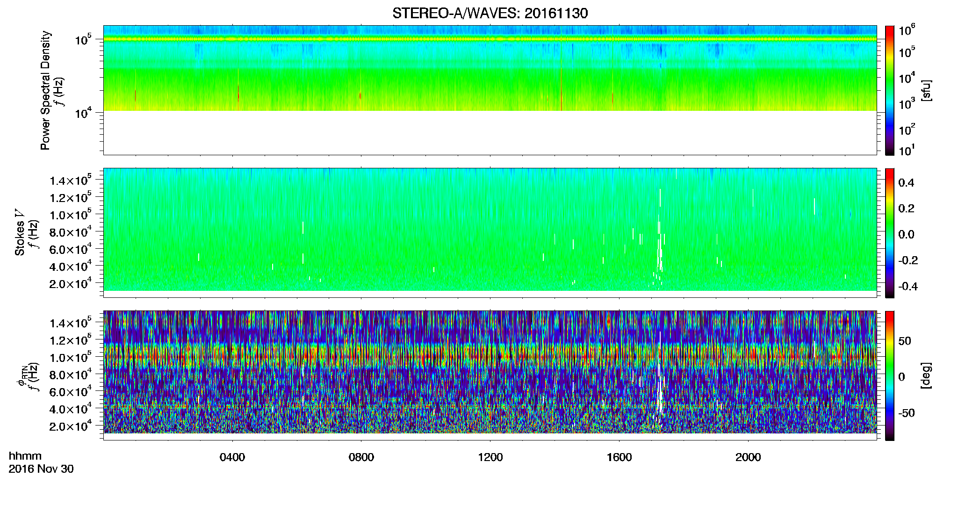Click the 1.4×10^5 tick label of phi RTN panel

coord(71,323)
